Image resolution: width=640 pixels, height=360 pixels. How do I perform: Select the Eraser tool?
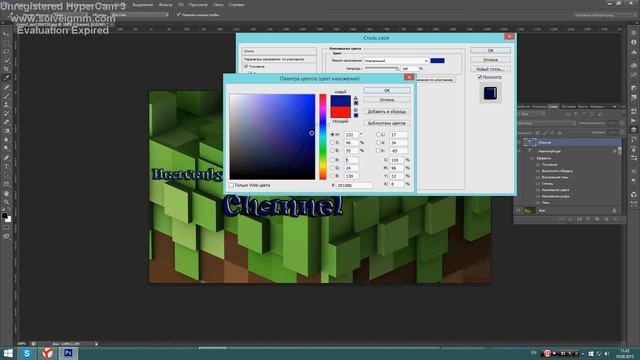tap(6, 122)
